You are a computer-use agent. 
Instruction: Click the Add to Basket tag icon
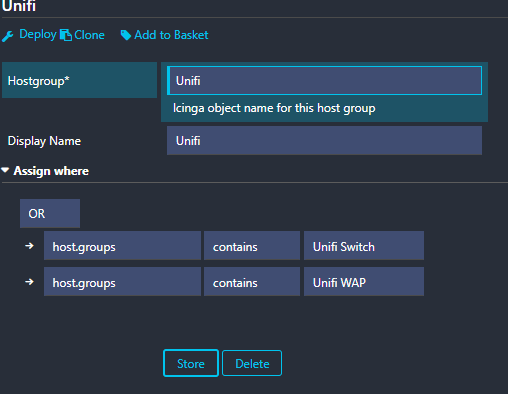[x=126, y=35]
